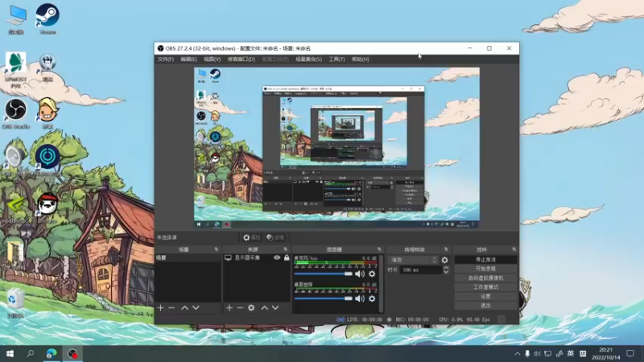The height and width of the screenshot is (362, 644).
Task: Remove the selected source using the minus icon
Action: (x=240, y=308)
